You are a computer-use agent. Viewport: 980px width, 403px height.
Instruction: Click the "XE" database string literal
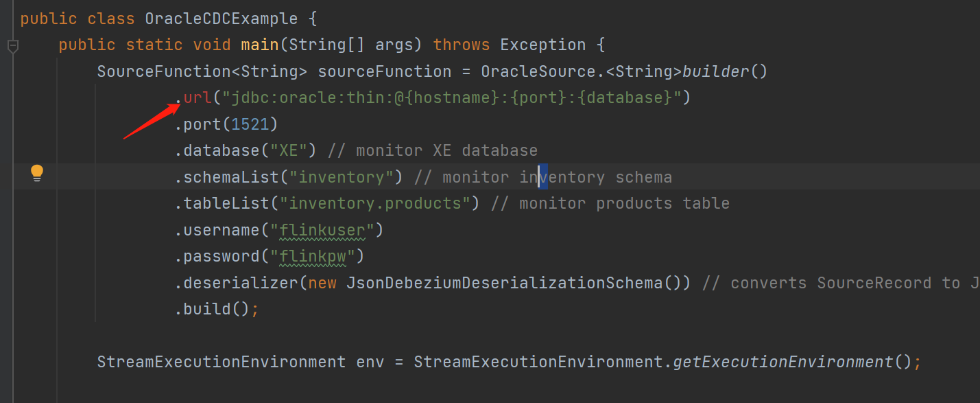(293, 150)
